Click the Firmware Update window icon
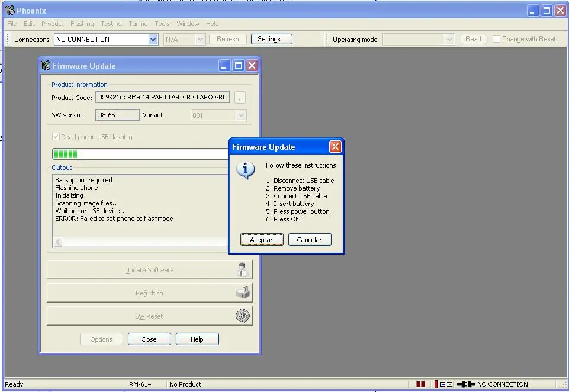Viewport: 569px width, 392px height. (46, 65)
